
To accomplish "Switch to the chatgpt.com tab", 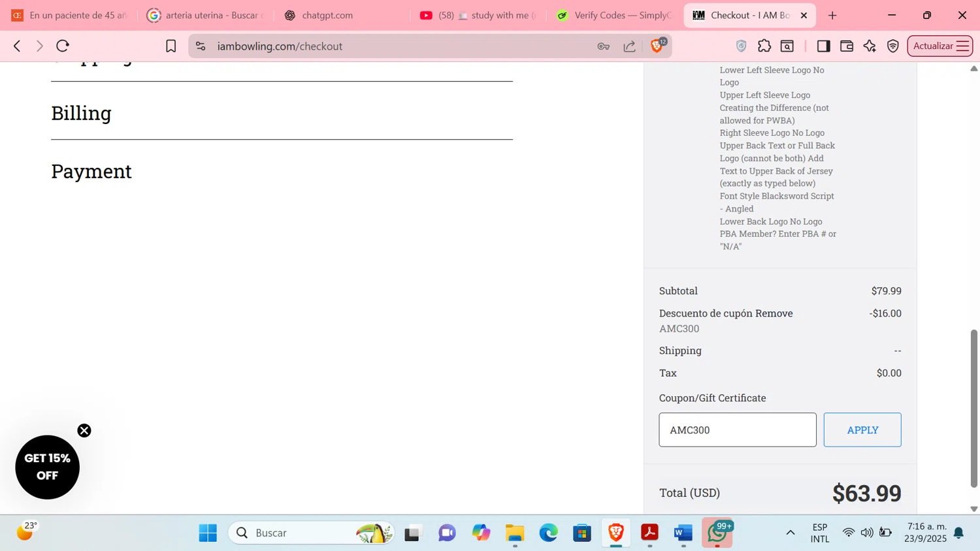I will click(342, 15).
